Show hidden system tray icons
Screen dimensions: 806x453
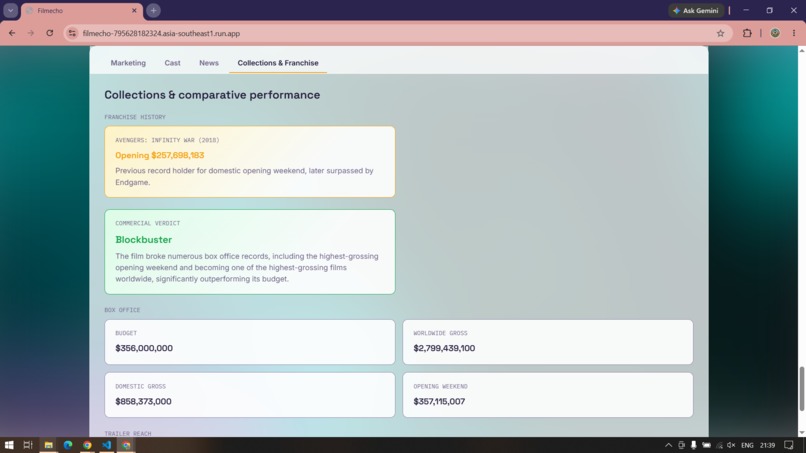[668, 445]
